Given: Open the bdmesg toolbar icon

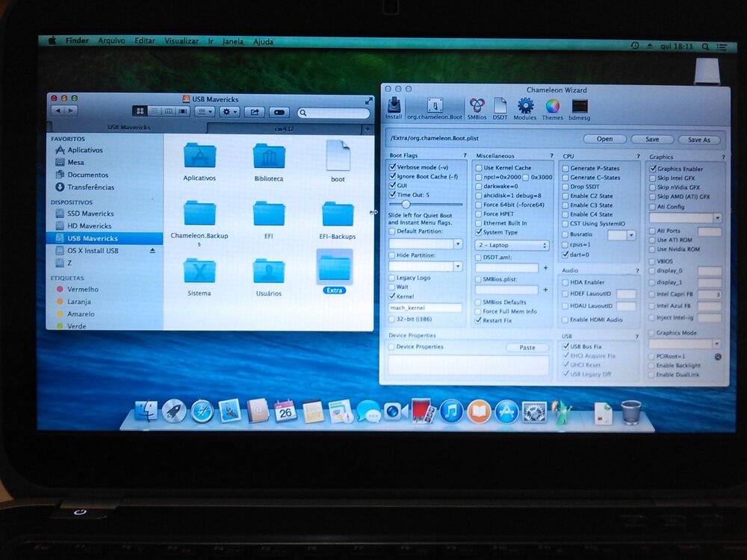Looking at the screenshot, I should click(x=579, y=108).
